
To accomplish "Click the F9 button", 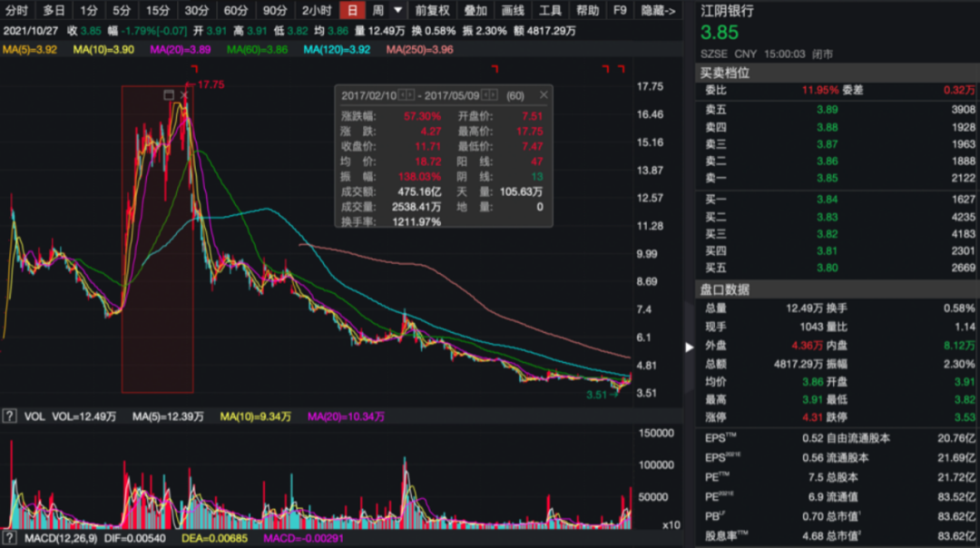I will pos(620,10).
